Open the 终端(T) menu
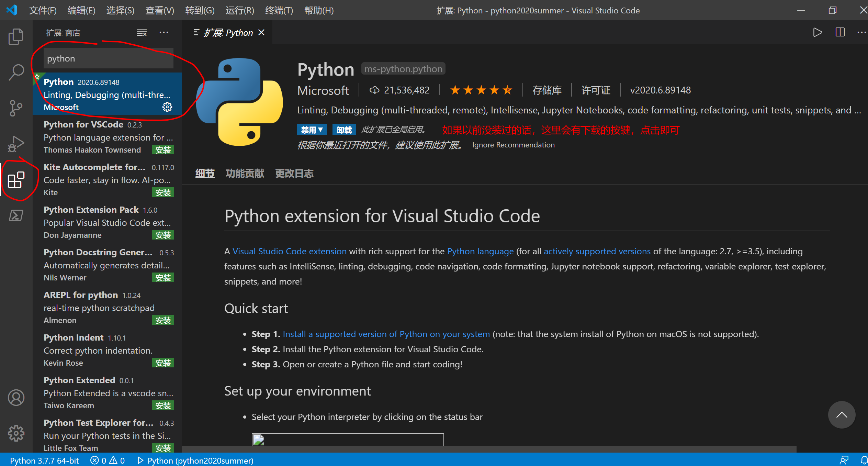This screenshot has width=868, height=466. pos(279,10)
